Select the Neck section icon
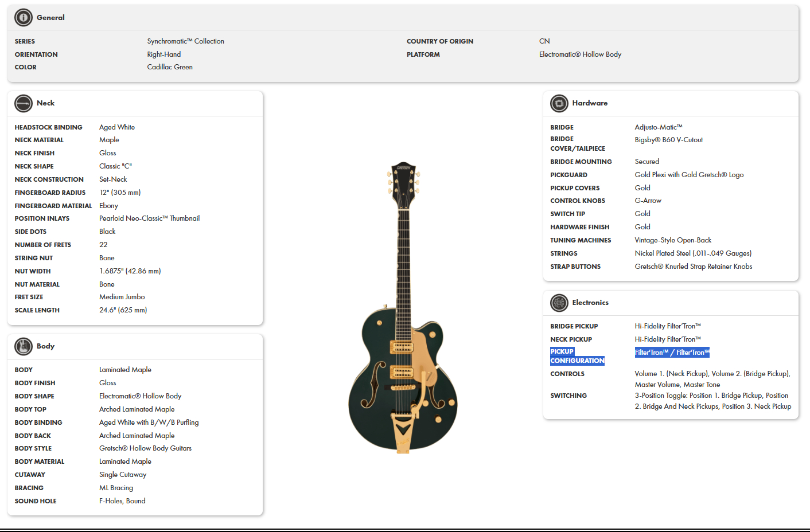This screenshot has height=532, width=810. [24, 103]
